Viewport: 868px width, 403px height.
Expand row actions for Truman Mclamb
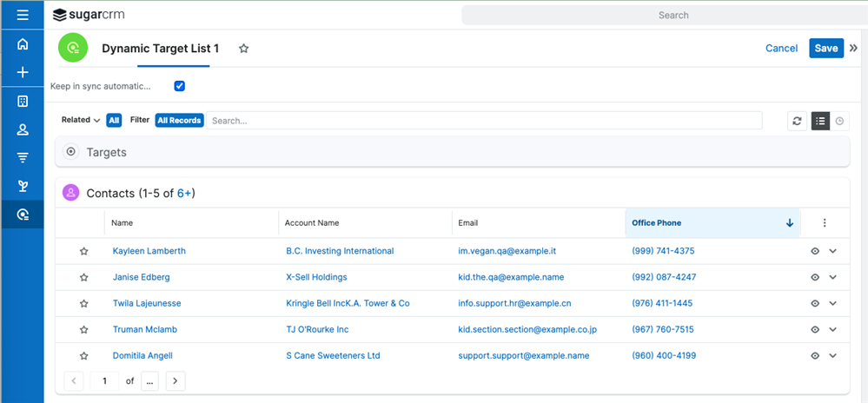833,329
